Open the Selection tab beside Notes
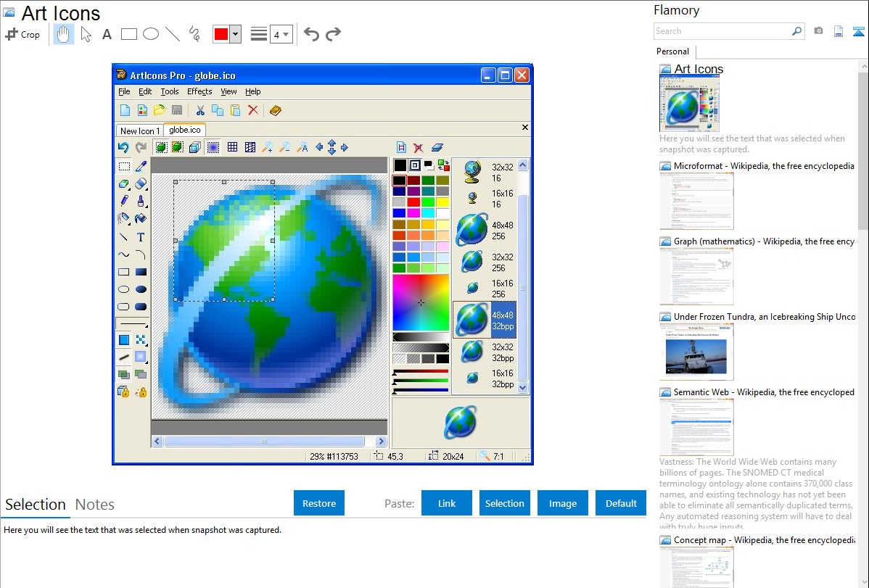This screenshot has height=588, width=869. [x=35, y=505]
